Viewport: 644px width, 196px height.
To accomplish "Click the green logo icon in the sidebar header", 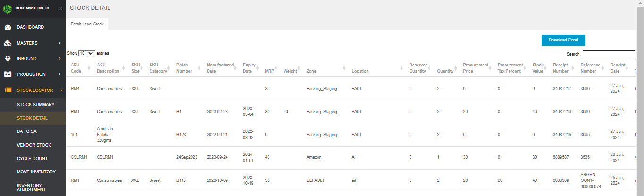I will 8,8.
